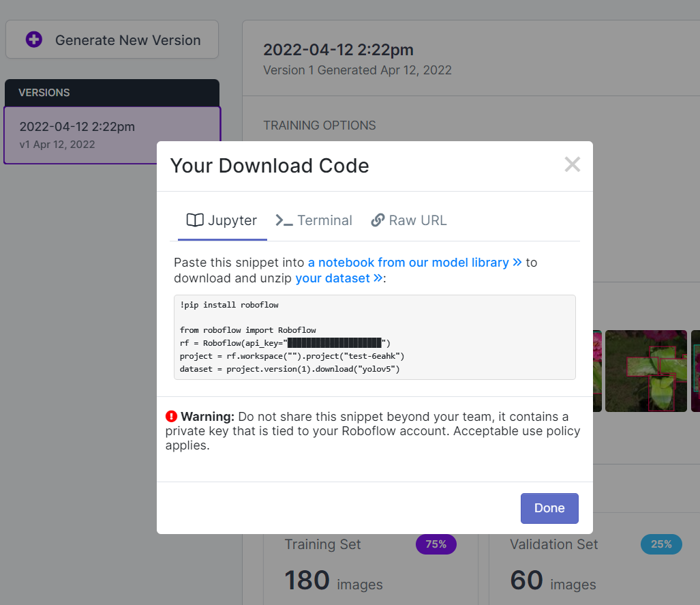Click the 25% Validation Set badge
Viewport: 700px width, 605px height.
pyautogui.click(x=661, y=544)
